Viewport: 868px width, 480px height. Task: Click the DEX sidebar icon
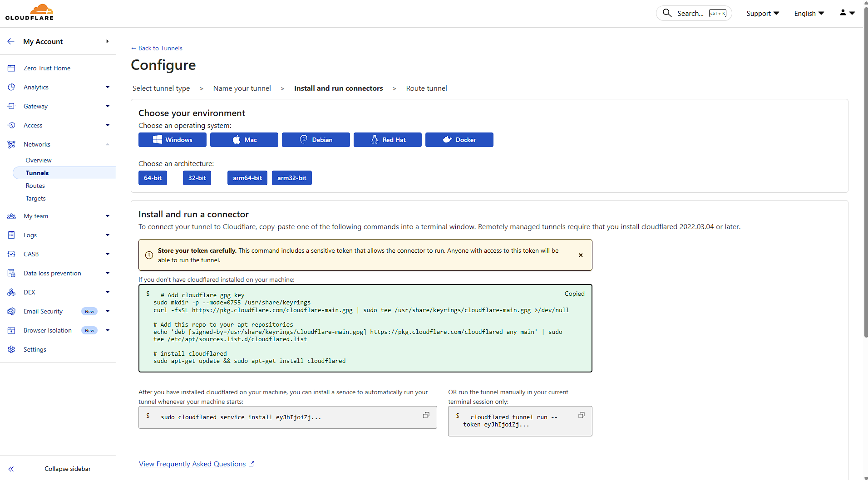(x=11, y=292)
